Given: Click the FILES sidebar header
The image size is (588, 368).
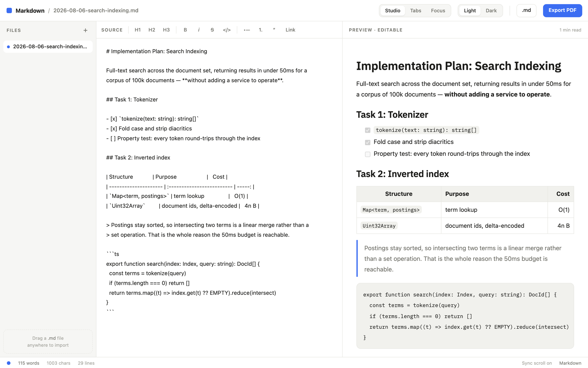Looking at the screenshot, I should coord(14,30).
